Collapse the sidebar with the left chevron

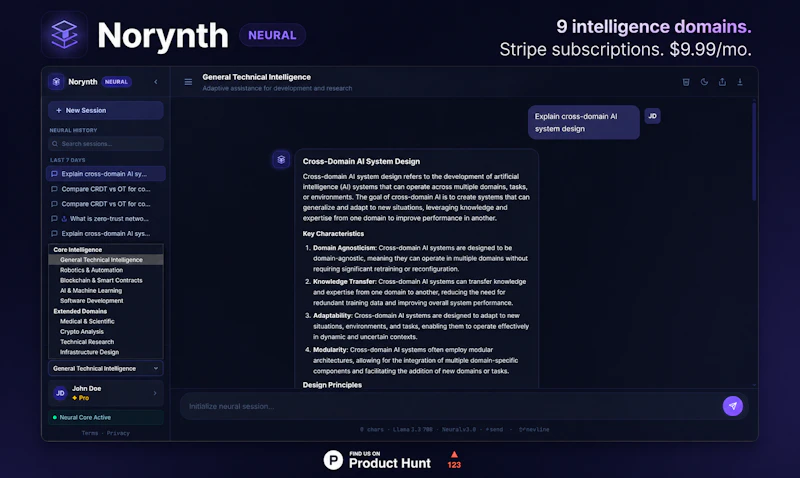[x=156, y=82]
